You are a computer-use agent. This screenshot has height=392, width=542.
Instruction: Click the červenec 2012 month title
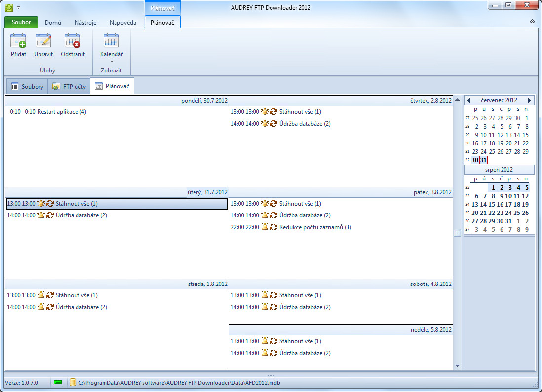coord(499,100)
